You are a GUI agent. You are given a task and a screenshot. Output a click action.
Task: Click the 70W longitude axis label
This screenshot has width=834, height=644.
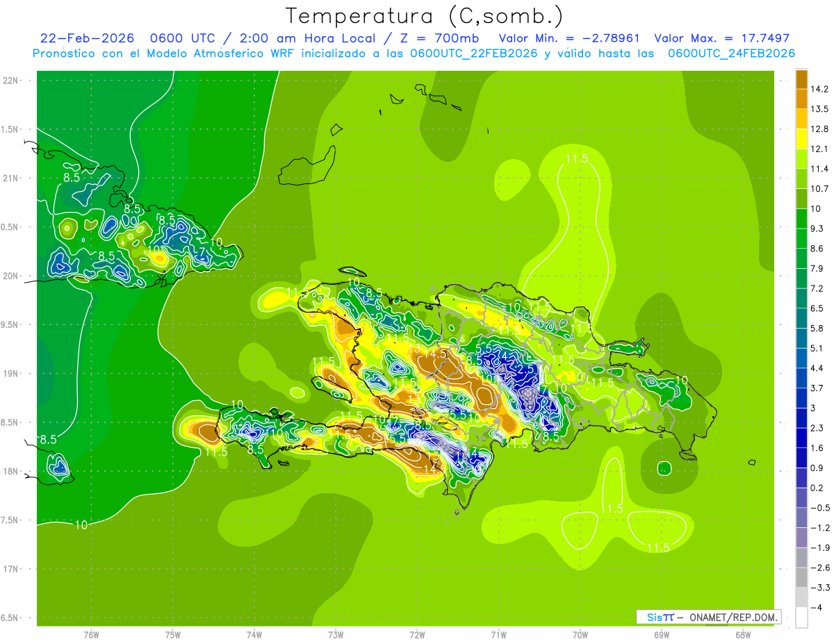click(580, 635)
